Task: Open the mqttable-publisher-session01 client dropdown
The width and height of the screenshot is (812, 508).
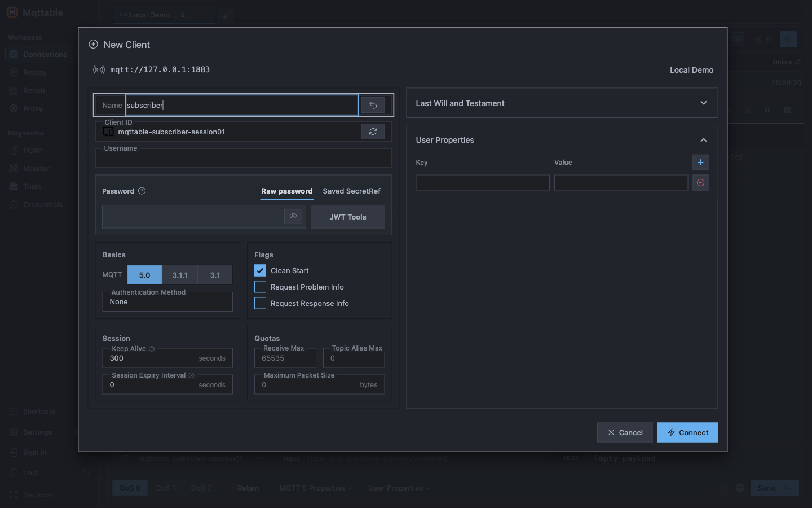Action: pyautogui.click(x=193, y=458)
